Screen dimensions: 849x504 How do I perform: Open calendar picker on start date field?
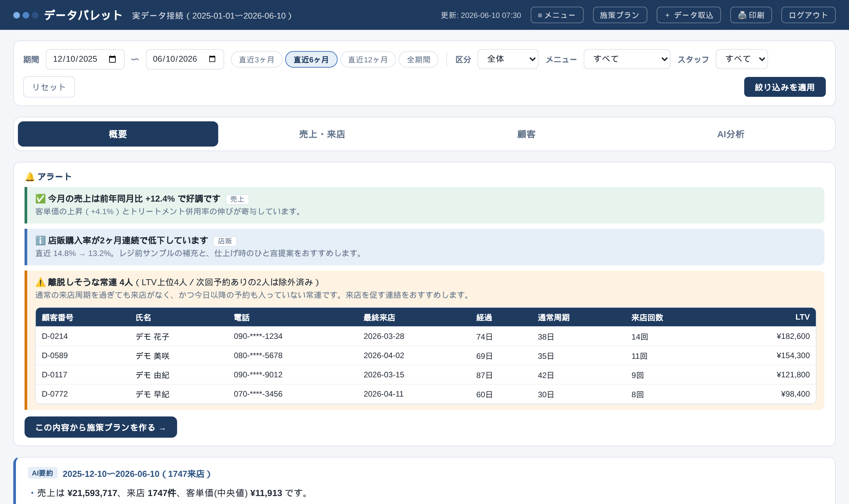click(112, 59)
